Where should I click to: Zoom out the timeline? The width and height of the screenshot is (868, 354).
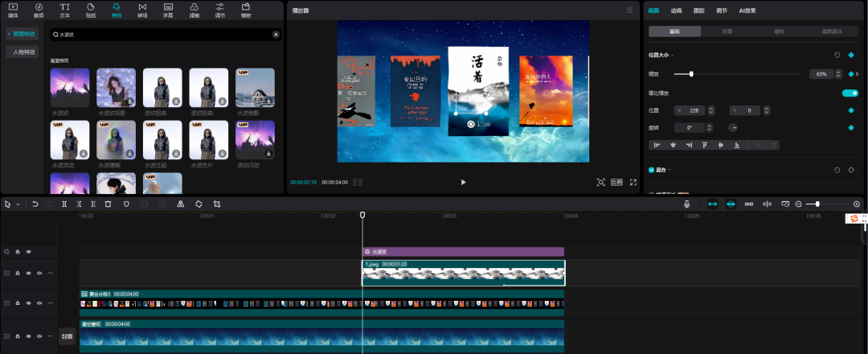pyautogui.click(x=798, y=204)
